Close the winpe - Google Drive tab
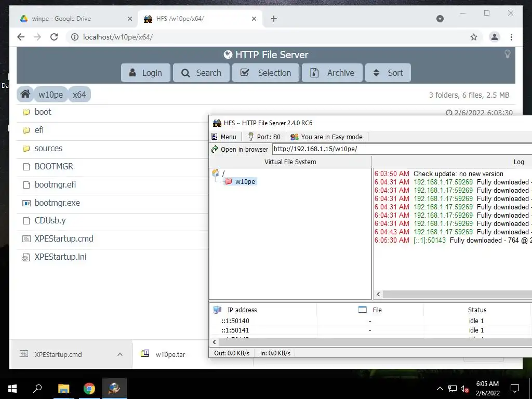This screenshot has height=399, width=532. pos(129,19)
